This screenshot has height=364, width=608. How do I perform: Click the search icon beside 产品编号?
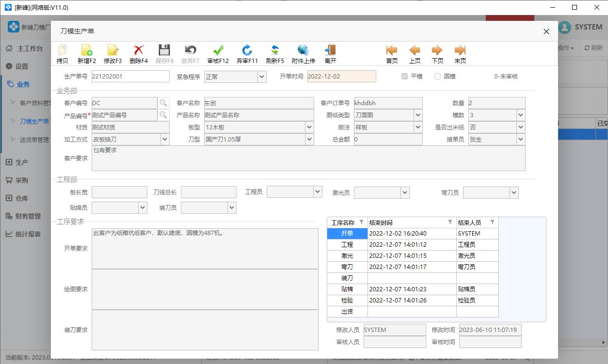point(163,115)
